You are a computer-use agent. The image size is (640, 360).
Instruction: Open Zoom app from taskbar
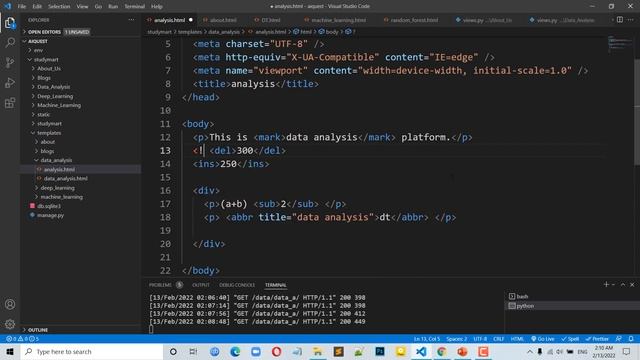coord(256,351)
